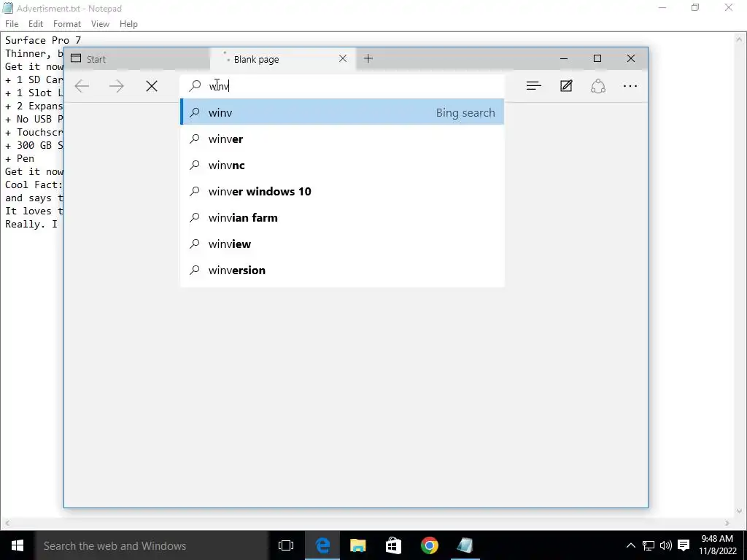Click the network tray icon
This screenshot has height=560, width=747.
click(649, 545)
